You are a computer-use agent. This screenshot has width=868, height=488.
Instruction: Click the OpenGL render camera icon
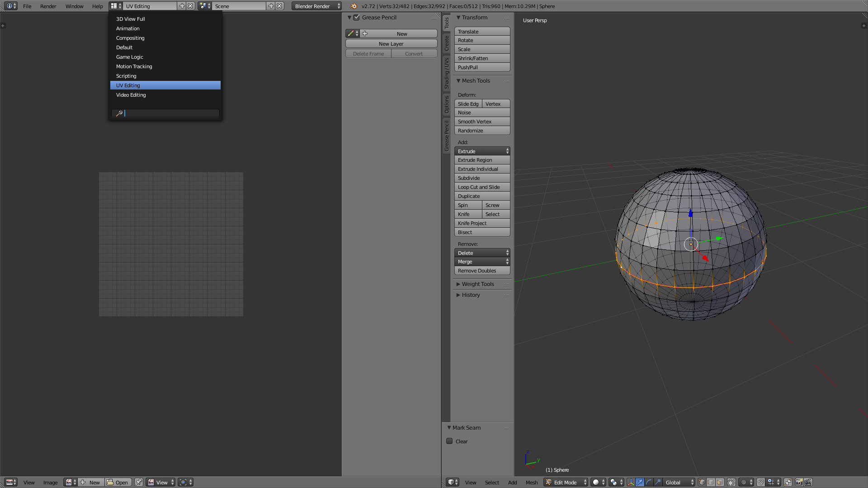tap(799, 482)
